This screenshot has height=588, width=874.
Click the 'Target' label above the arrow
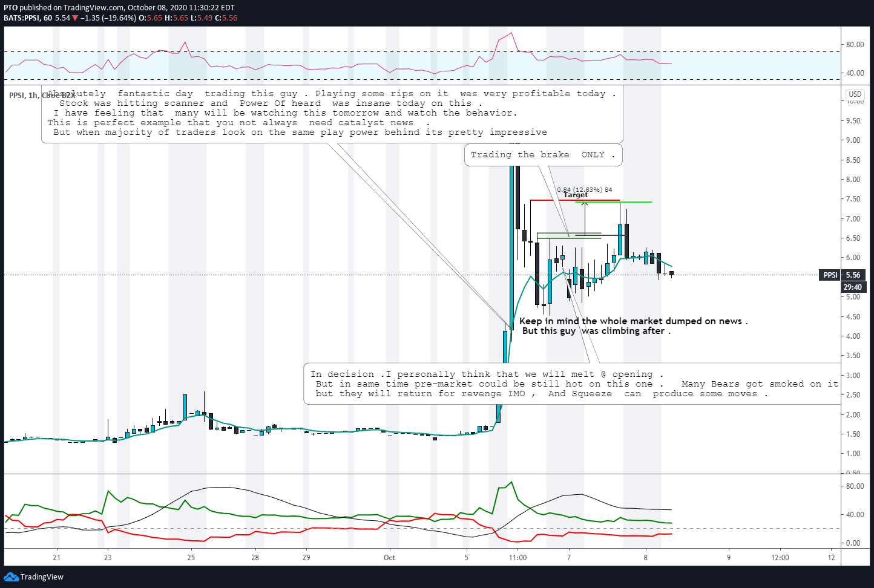tap(576, 195)
